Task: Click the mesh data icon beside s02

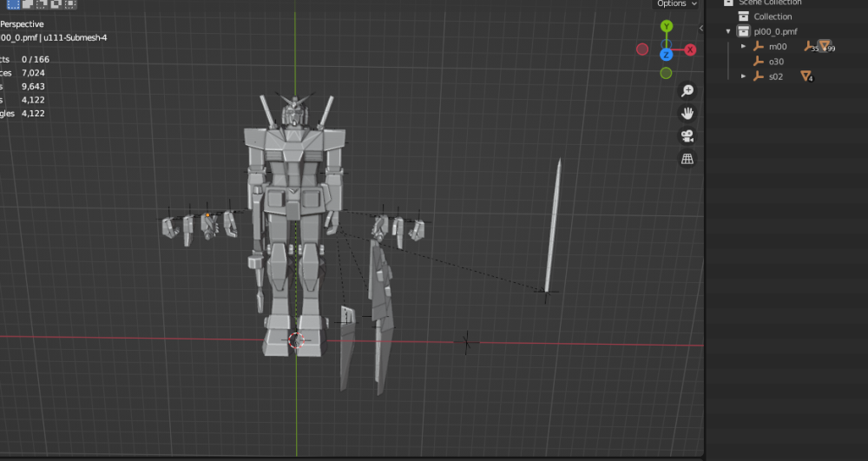Action: tap(806, 76)
